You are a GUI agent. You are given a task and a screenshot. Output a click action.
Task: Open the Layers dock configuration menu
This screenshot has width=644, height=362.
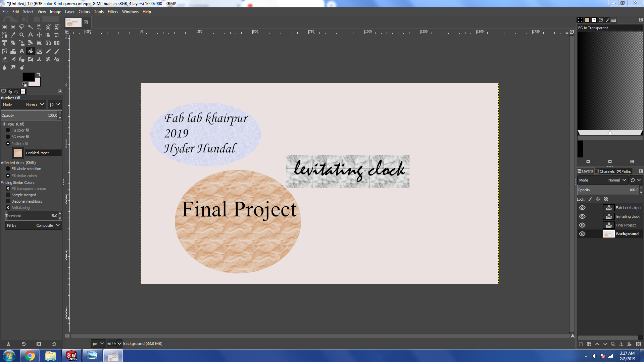(641, 171)
